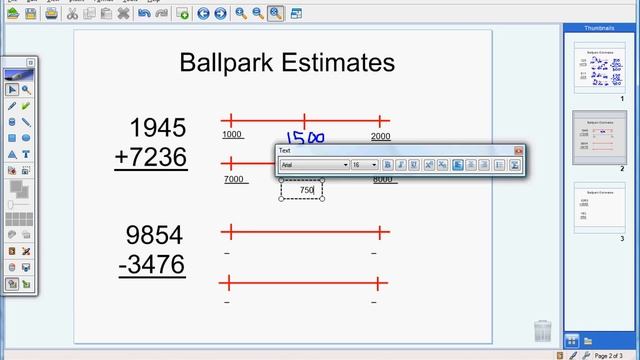Select the T Text tool in palette

coord(26,154)
